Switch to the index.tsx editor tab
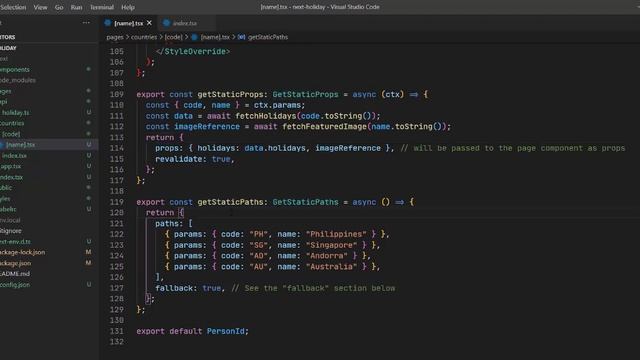The width and height of the screenshot is (640, 360). coord(185,23)
